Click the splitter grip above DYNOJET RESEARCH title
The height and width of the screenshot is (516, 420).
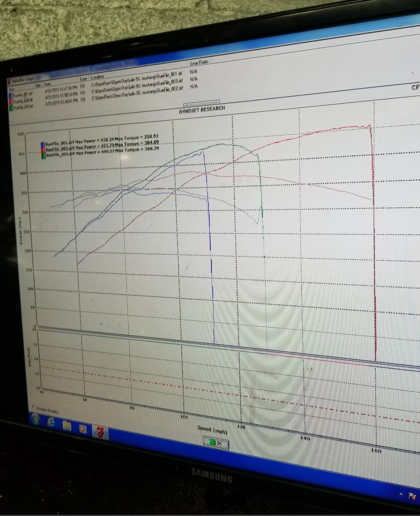pos(202,103)
